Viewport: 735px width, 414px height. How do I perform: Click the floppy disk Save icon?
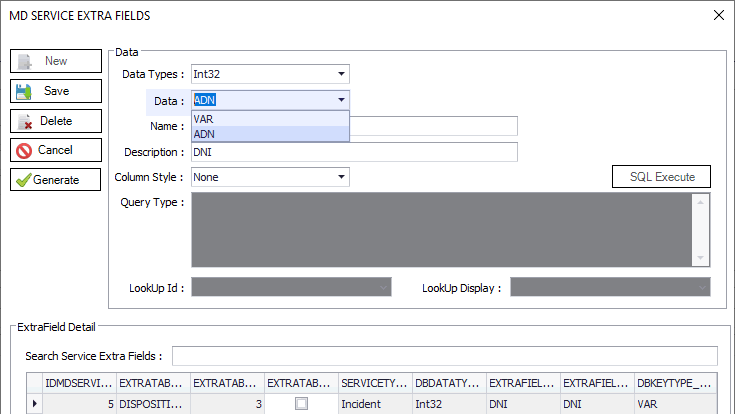click(x=23, y=91)
